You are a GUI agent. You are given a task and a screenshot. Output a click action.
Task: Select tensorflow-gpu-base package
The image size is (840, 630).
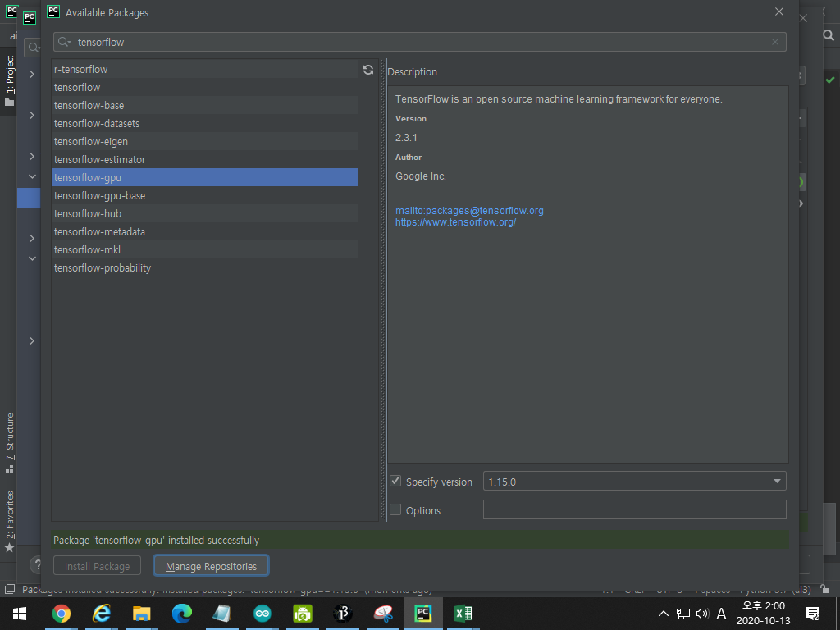coord(204,195)
